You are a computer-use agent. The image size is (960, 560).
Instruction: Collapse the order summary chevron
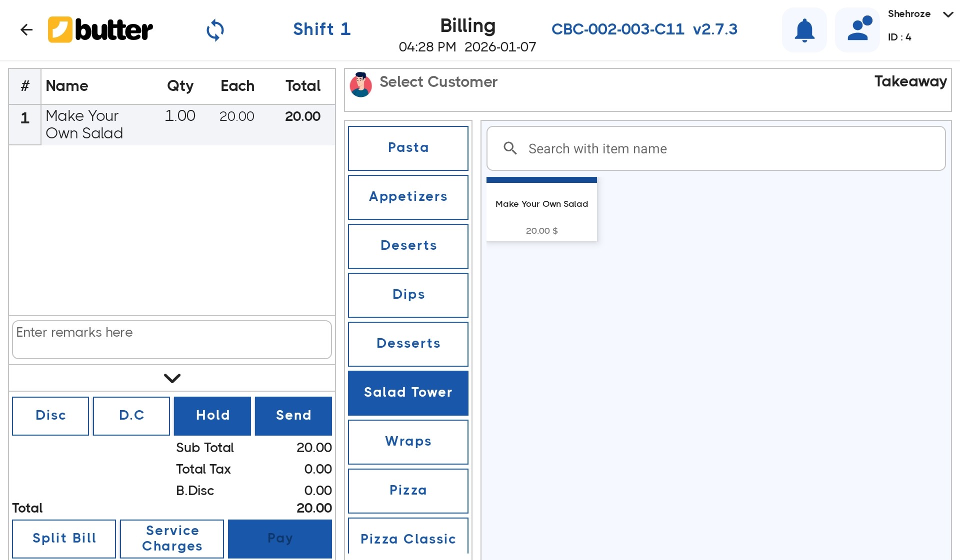click(172, 378)
